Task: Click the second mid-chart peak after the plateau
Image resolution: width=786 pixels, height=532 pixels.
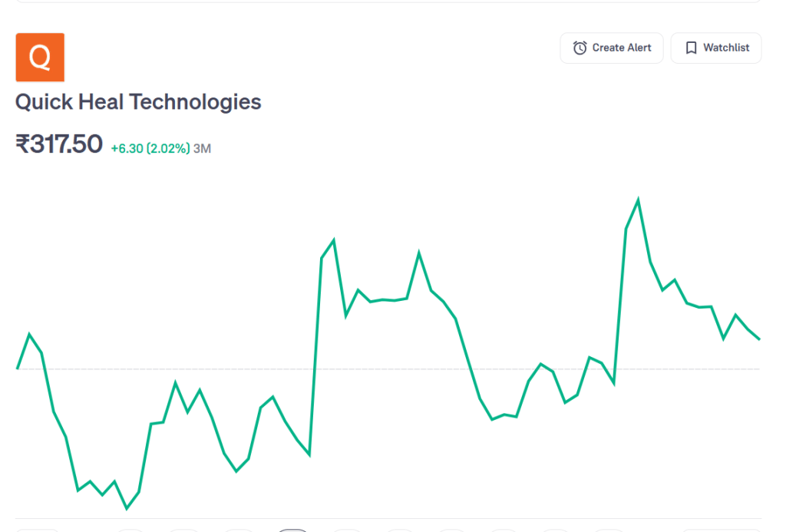Action: tap(419, 253)
